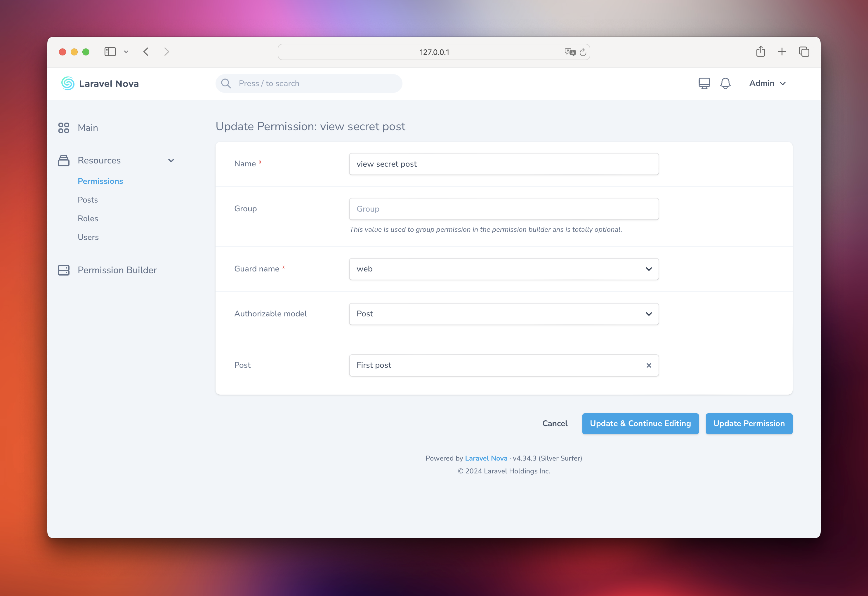The width and height of the screenshot is (868, 596).
Task: Open sidebar options dropdown chevron
Action: pos(126,52)
